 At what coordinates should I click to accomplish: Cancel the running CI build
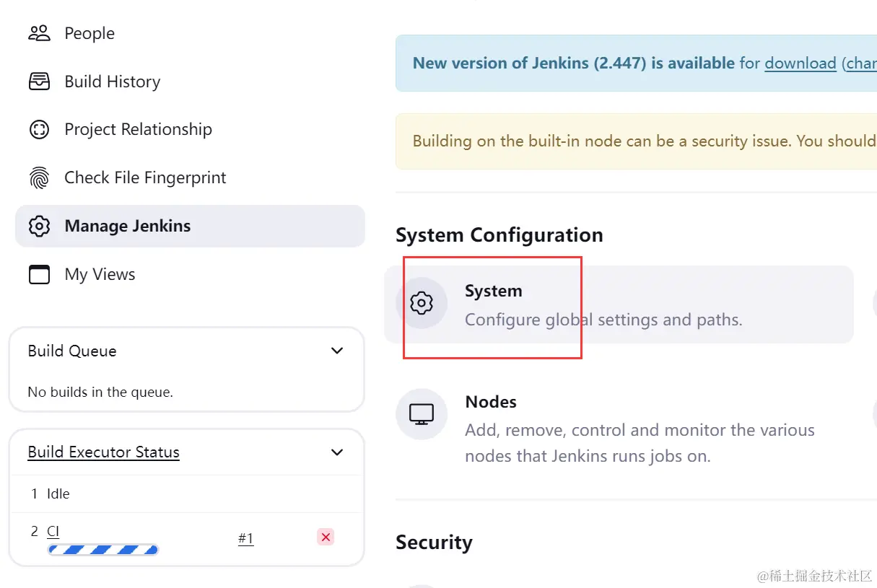coord(326,537)
